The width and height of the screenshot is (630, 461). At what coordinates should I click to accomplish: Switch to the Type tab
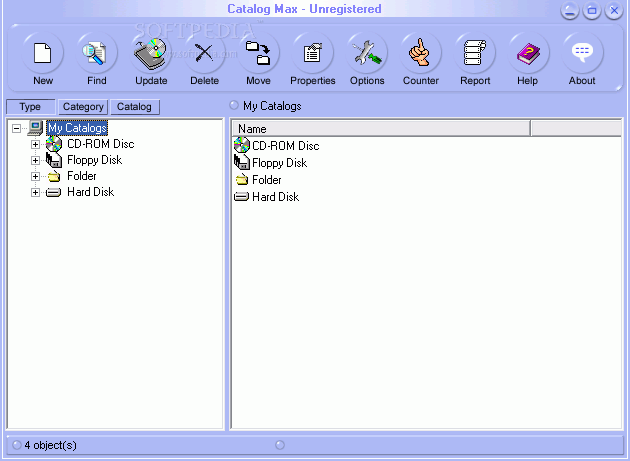(31, 107)
